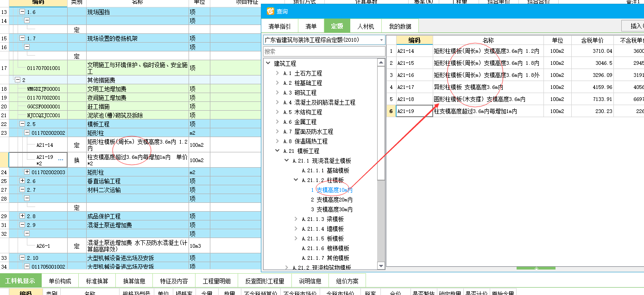Select the A21-18 圆形柱模板 row

[479, 99]
